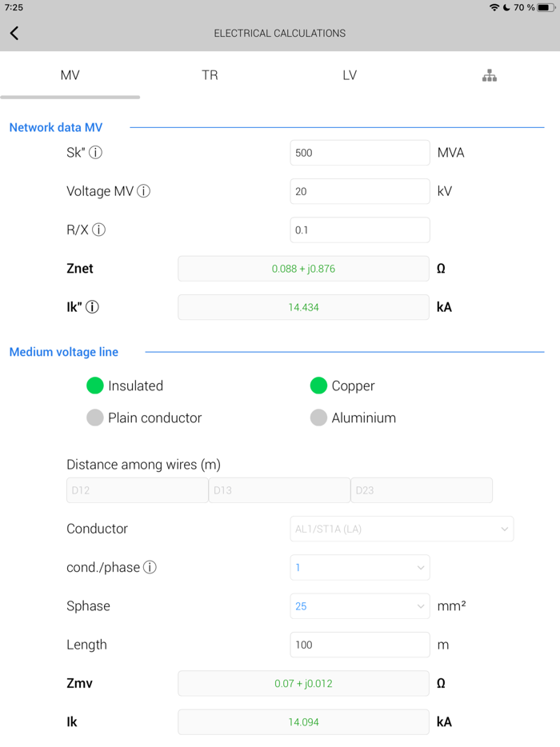Open the network hierarchy diagram tab icon

[x=489, y=74]
